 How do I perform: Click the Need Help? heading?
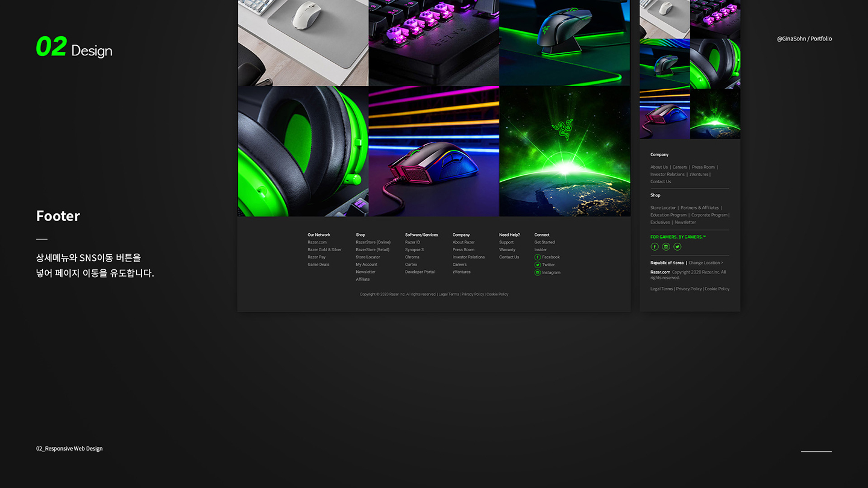509,235
